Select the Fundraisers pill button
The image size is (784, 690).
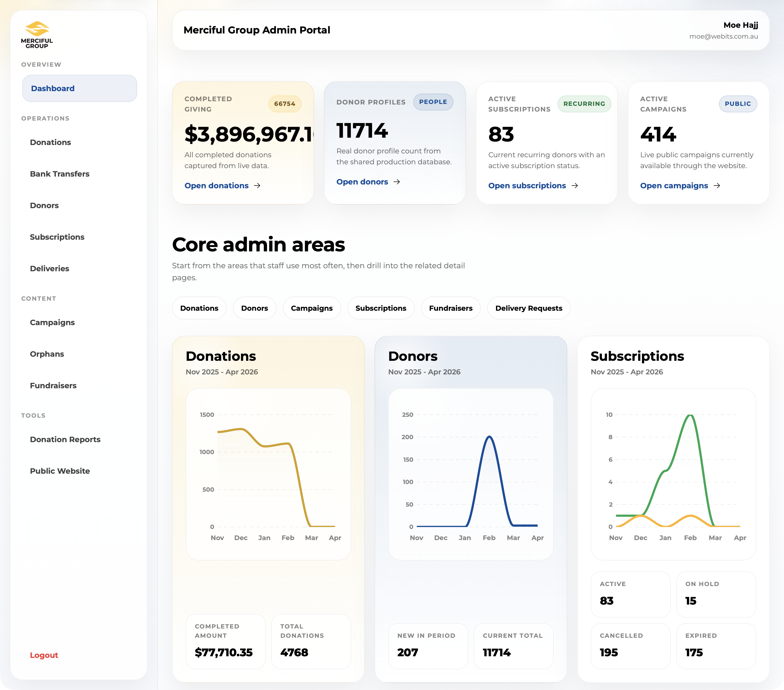point(451,308)
